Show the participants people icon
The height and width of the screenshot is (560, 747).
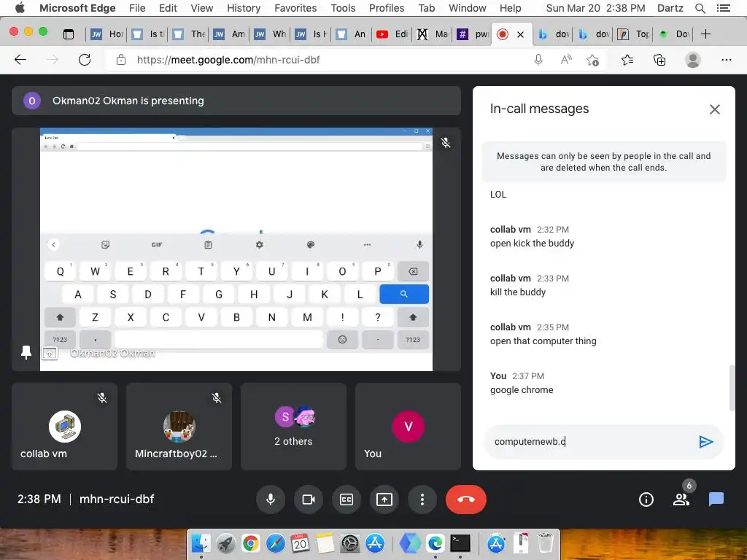pyautogui.click(x=681, y=499)
